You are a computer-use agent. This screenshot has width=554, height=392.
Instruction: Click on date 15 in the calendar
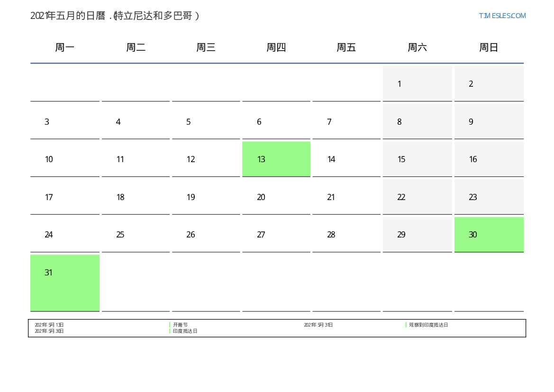tap(417, 159)
